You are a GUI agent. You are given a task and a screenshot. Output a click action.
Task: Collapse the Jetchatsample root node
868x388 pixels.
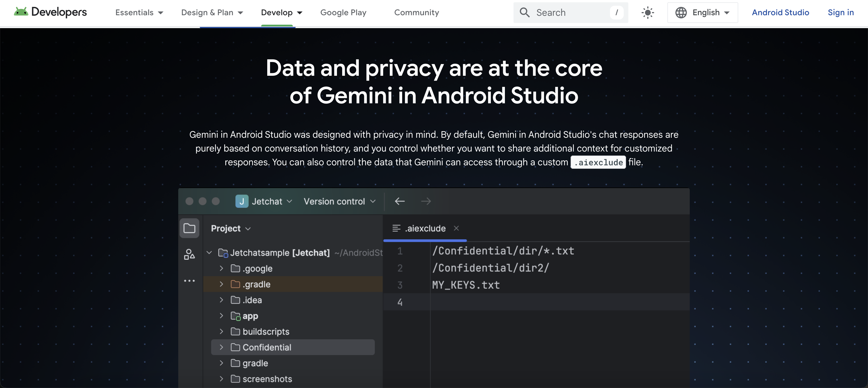pyautogui.click(x=209, y=253)
